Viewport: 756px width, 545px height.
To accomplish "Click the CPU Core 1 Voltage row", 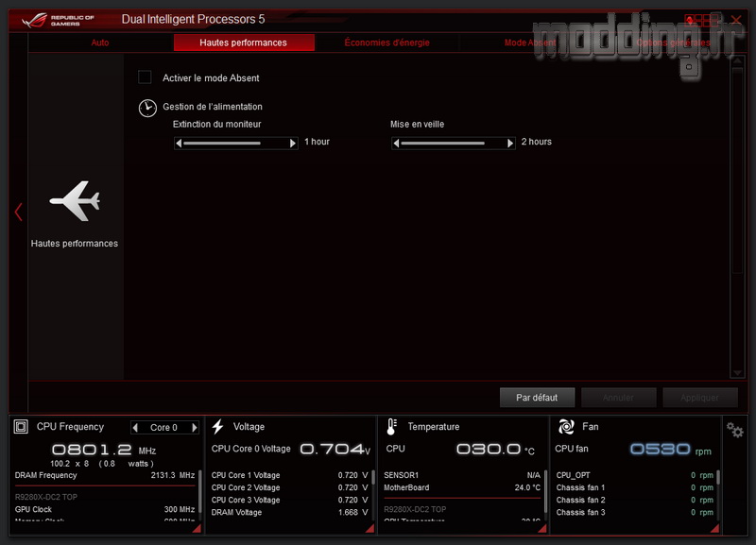I will (x=289, y=475).
